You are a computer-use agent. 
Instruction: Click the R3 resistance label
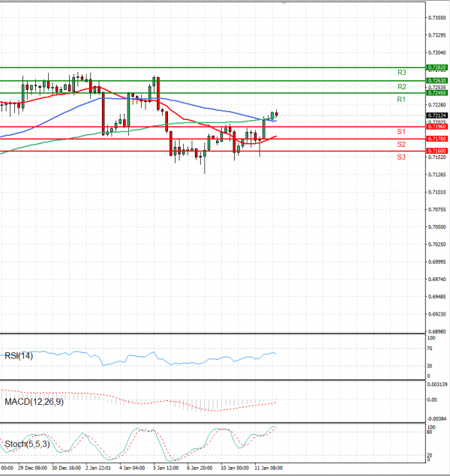point(401,73)
